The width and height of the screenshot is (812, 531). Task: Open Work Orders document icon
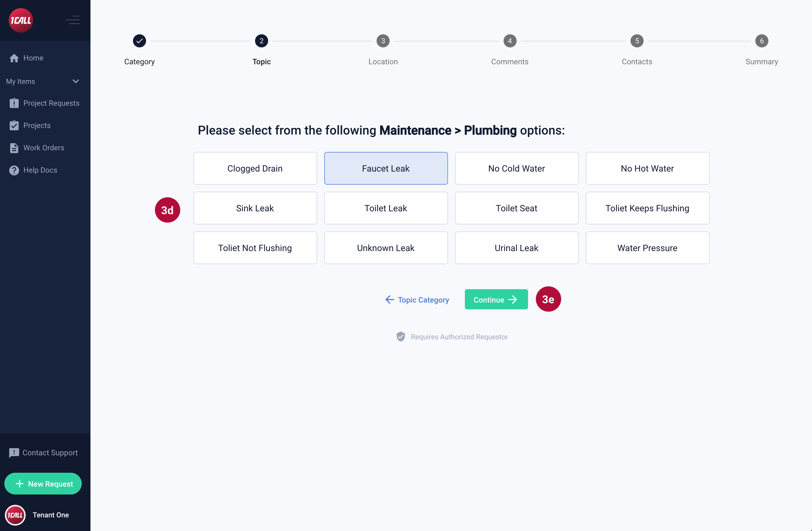14,148
